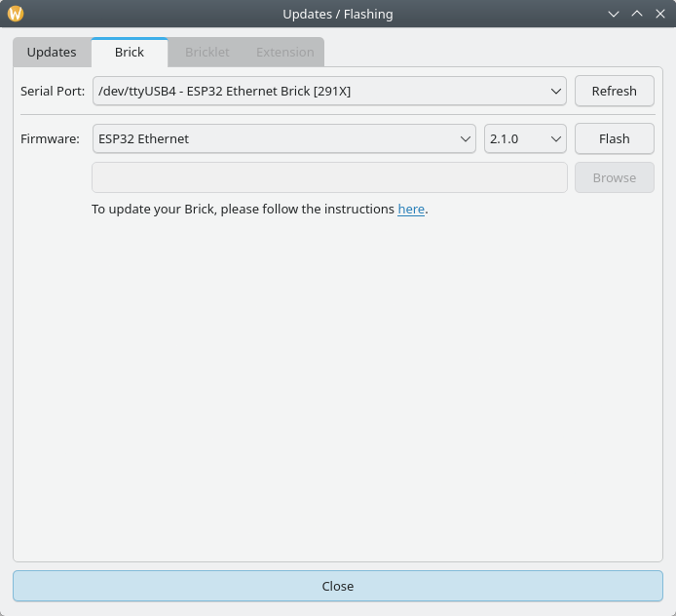Open the Serial Port dropdown list
Image resolution: width=676 pixels, height=616 pixels.
point(329,91)
